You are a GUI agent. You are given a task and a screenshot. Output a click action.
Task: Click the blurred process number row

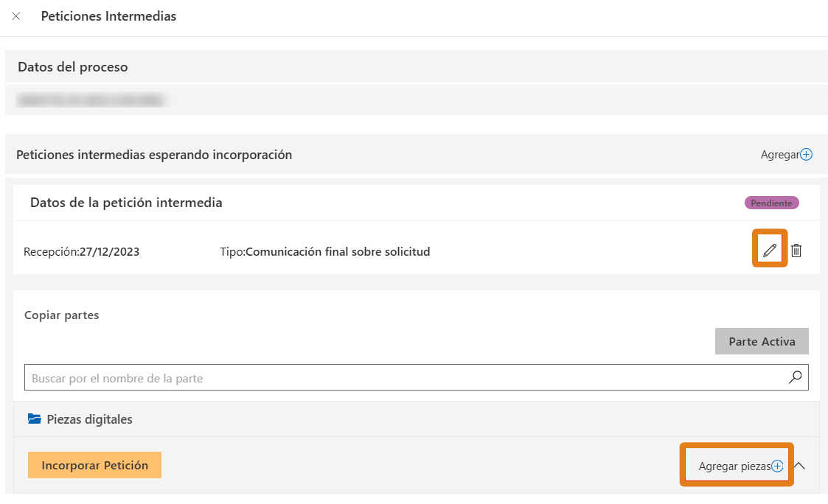point(92,99)
